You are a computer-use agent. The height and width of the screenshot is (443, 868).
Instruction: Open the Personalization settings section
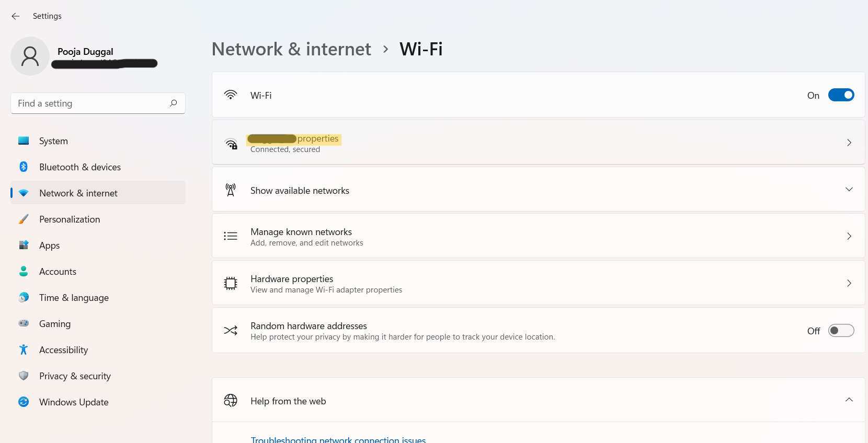pos(70,219)
